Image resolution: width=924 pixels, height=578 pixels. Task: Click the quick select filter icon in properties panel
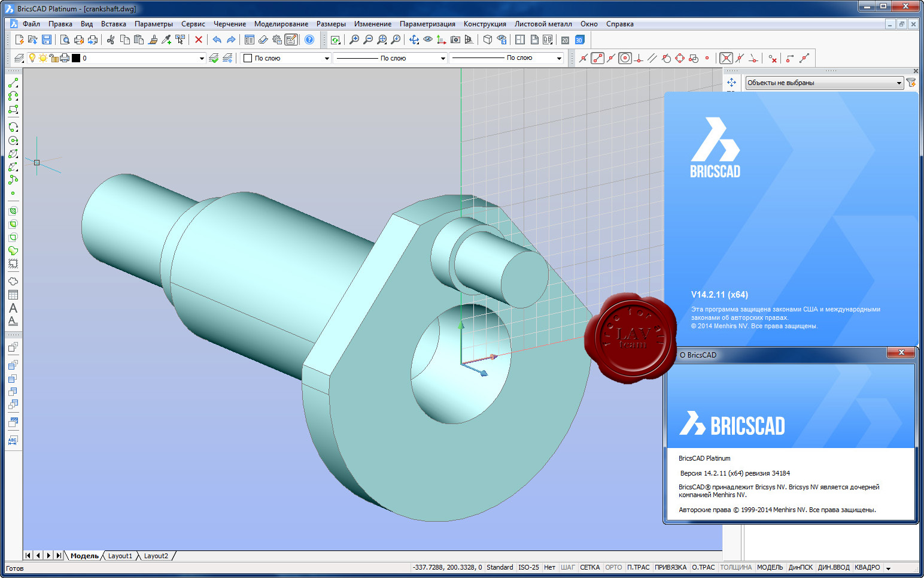(x=911, y=83)
